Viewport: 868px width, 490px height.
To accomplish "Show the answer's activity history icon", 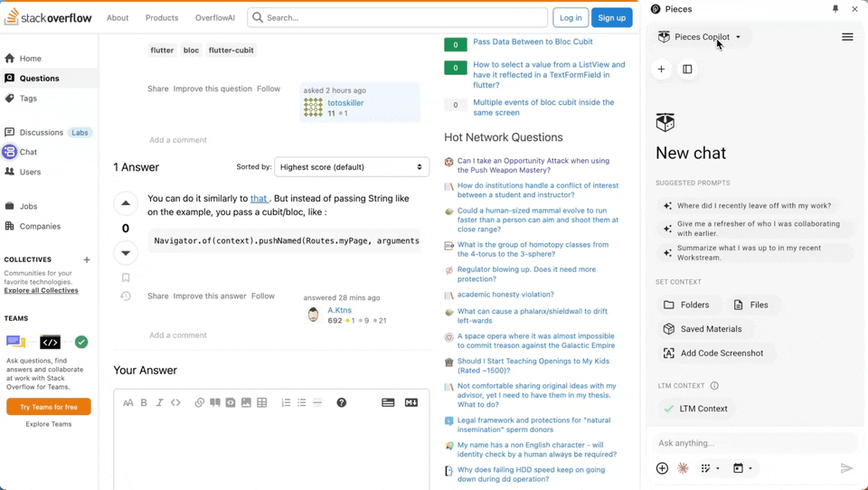I will [x=126, y=297].
